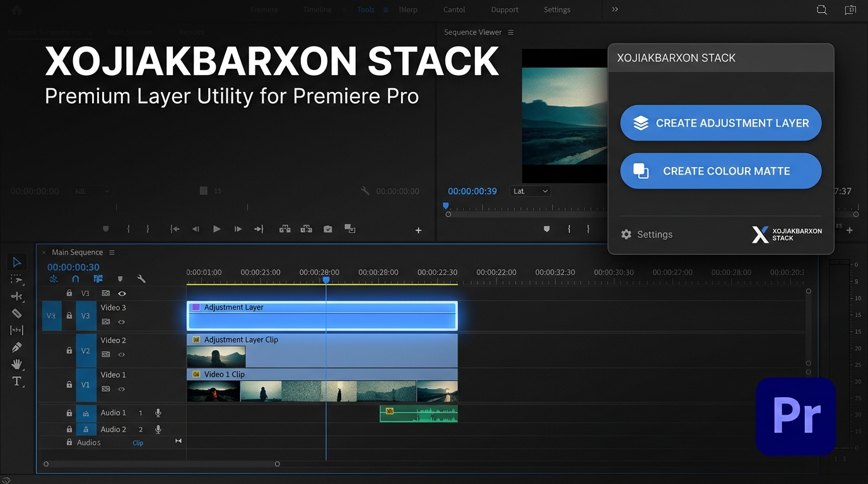Select the Selection arrow tool

tap(17, 262)
